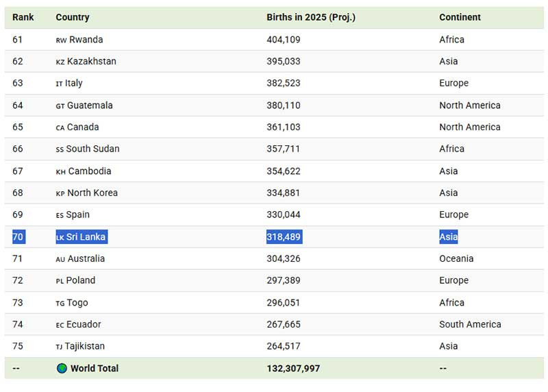Open the Sri Lanka country link
Viewport: 548px width, 392px height.
[86, 236]
